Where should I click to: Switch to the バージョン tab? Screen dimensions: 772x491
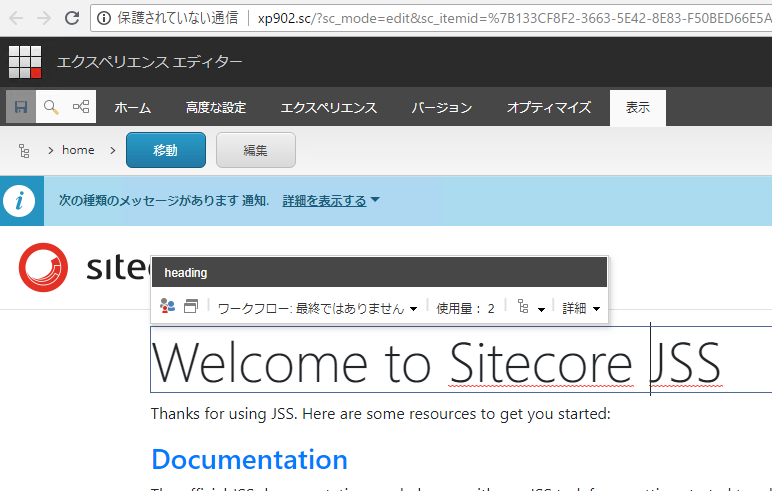[442, 107]
